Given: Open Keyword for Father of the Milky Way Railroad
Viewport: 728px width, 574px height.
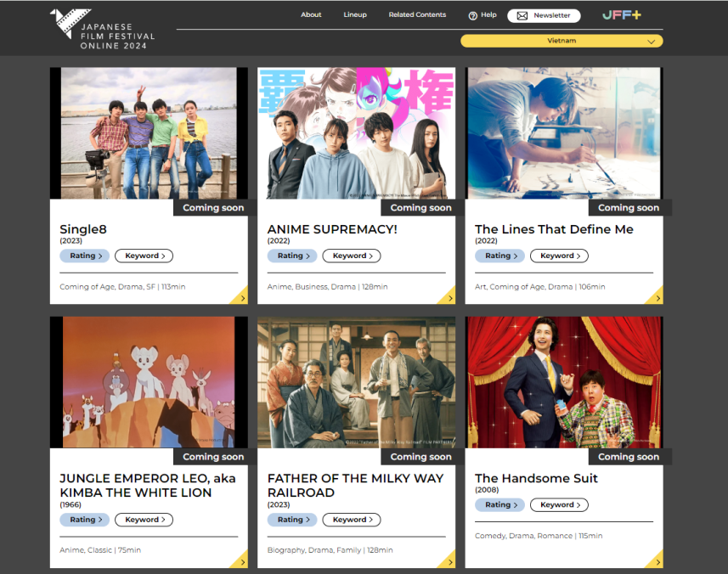Looking at the screenshot, I should (352, 520).
